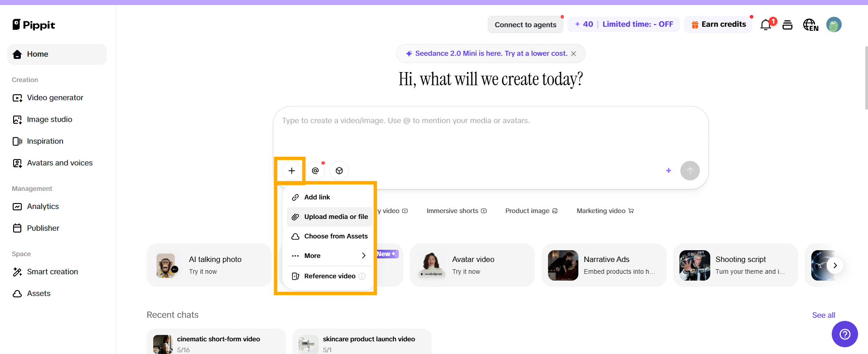
Task: Click the plus attach button
Action: click(292, 171)
